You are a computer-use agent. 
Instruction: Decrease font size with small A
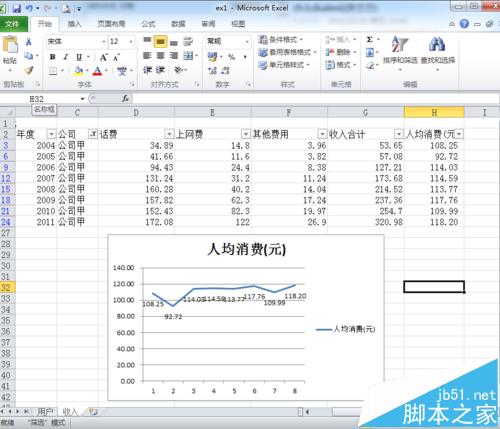pyautogui.click(x=116, y=57)
